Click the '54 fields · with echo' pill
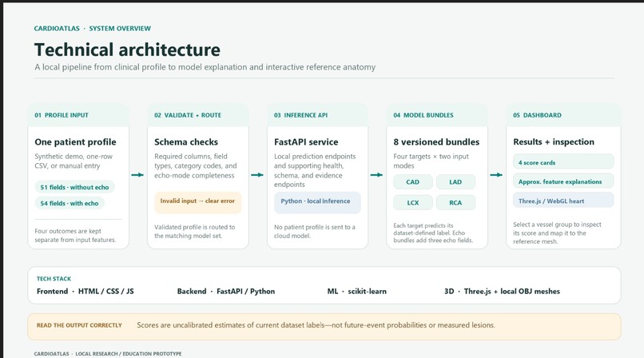 70,203
